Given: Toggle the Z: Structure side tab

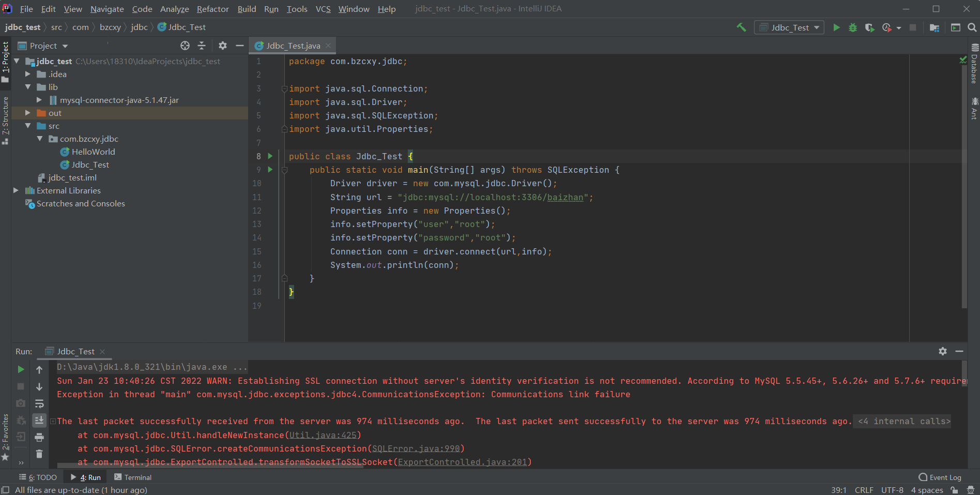Looking at the screenshot, I should (x=5, y=120).
